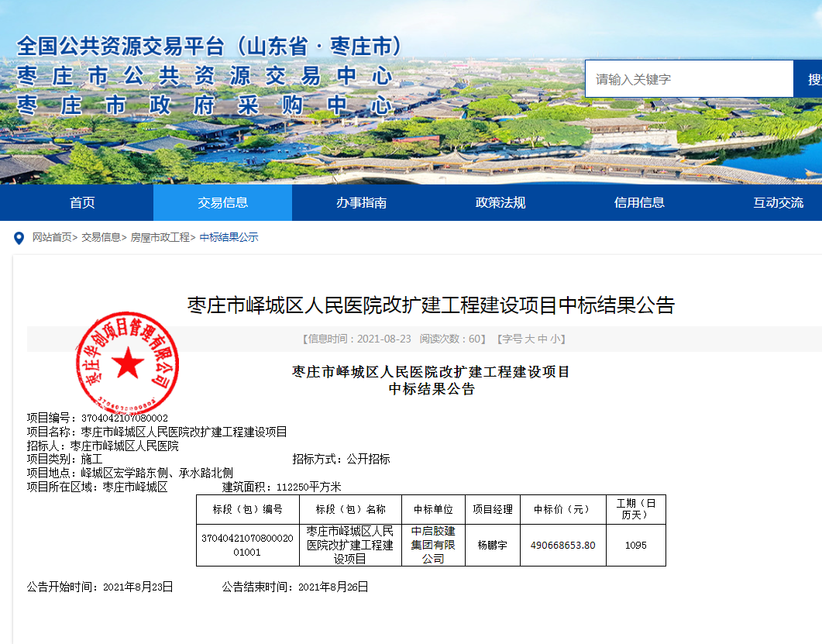Click the red company seal stamp
The image size is (822, 644).
(x=127, y=363)
